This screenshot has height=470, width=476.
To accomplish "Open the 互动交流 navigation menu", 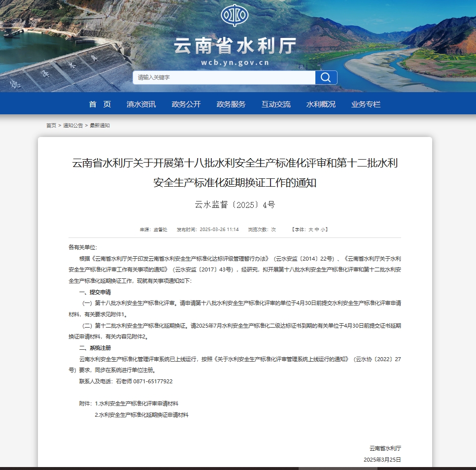I will [x=276, y=104].
